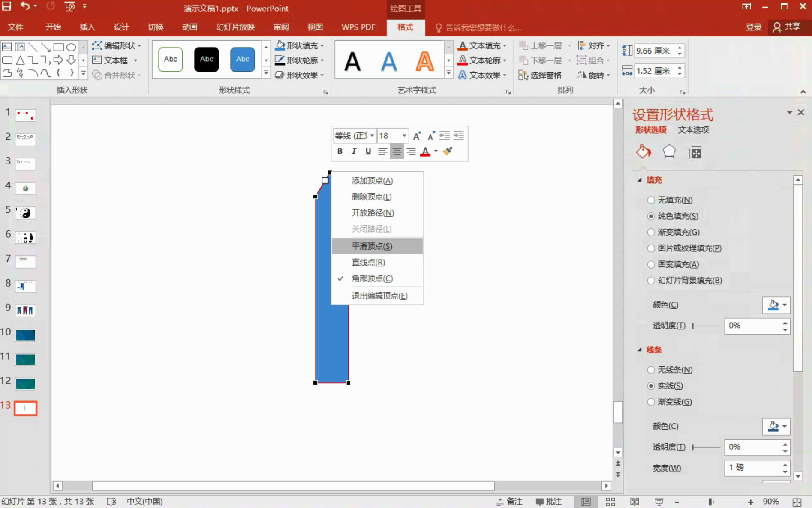This screenshot has width=812, height=508.
Task: Insert an oval shape from gallery
Action: [71, 47]
